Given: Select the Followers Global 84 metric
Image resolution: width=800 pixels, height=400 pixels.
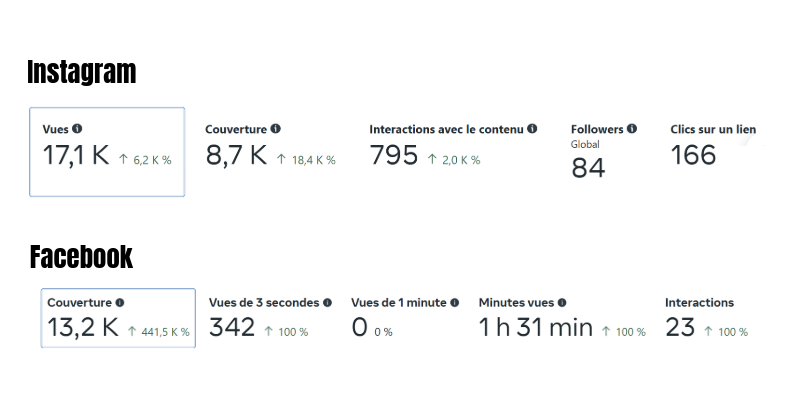Looking at the screenshot, I should point(604,152).
